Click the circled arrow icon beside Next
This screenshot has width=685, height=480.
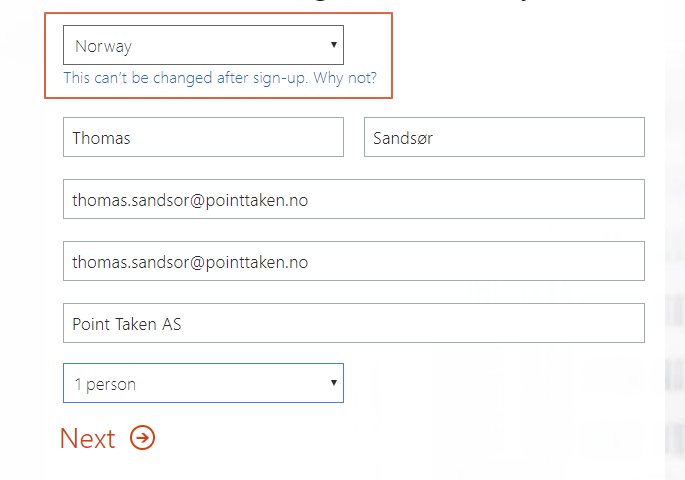[x=143, y=438]
